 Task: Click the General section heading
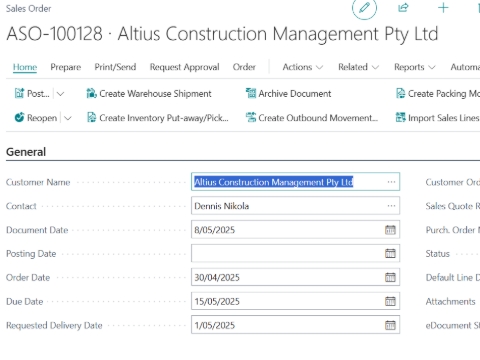click(26, 152)
